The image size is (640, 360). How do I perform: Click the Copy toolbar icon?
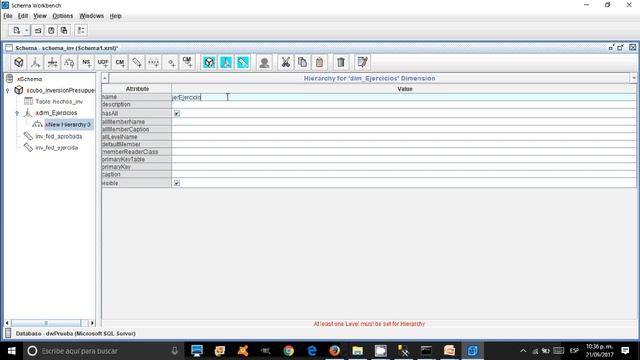point(302,62)
